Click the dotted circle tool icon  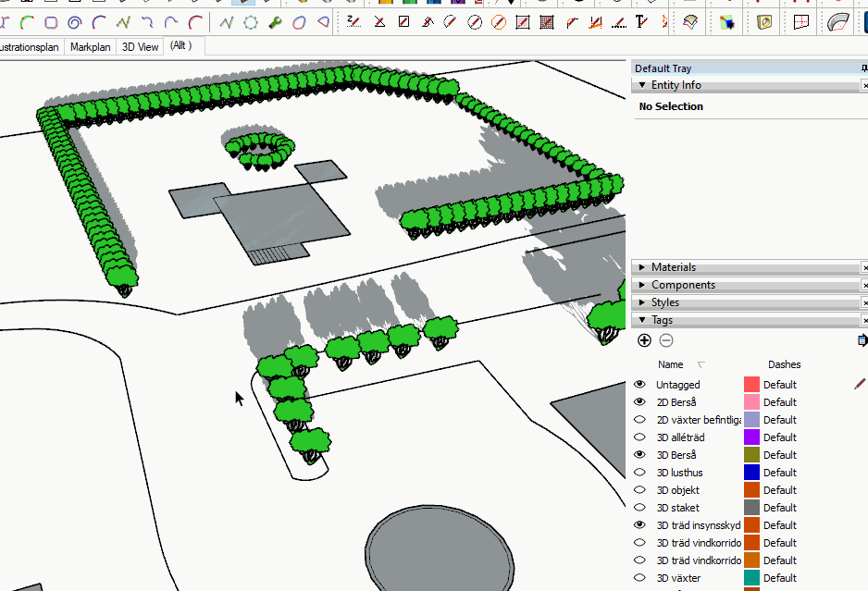point(251,22)
